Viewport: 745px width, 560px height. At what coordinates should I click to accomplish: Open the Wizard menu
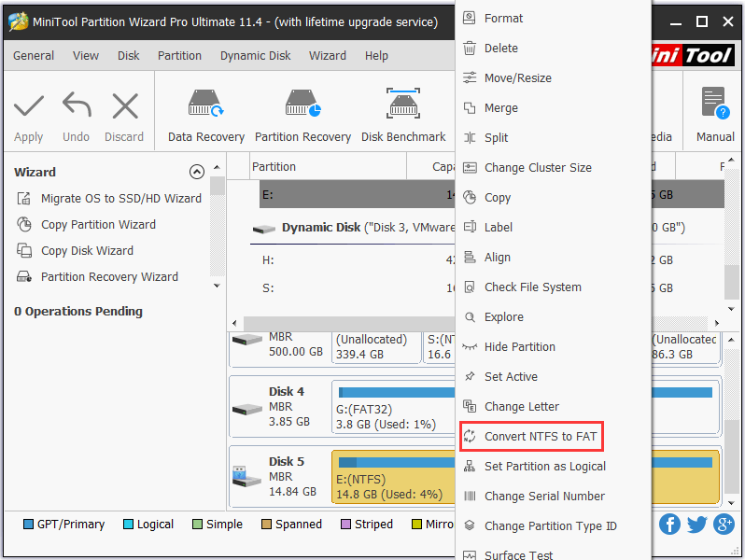pos(328,56)
